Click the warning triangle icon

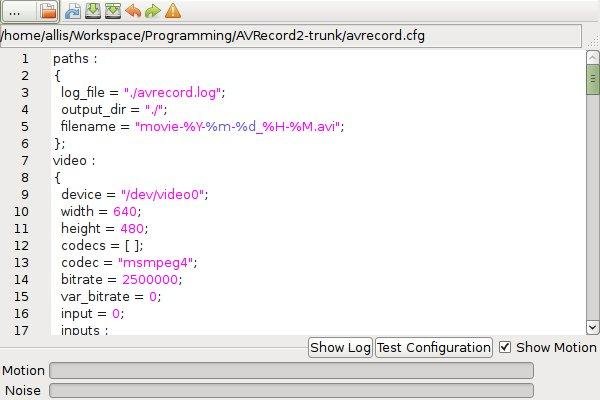tap(173, 11)
